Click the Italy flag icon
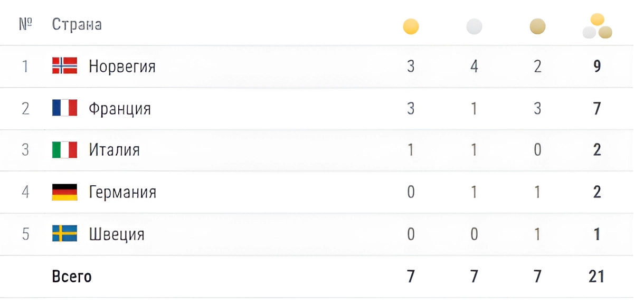The height and width of the screenshot is (304, 644). (64, 150)
